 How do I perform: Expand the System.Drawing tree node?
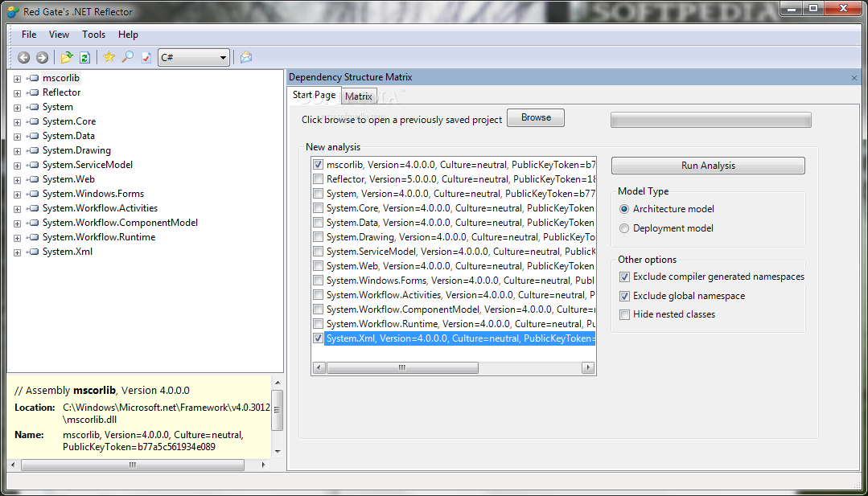17,151
